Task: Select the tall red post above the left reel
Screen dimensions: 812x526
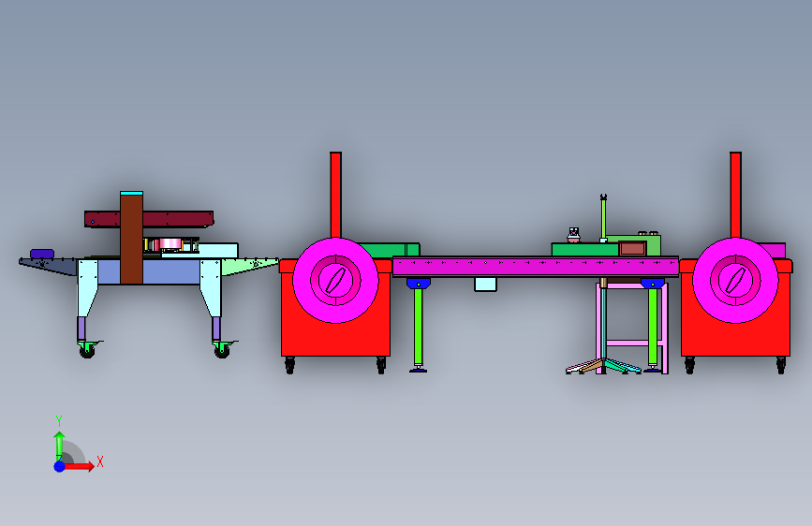Action: [x=335, y=195]
